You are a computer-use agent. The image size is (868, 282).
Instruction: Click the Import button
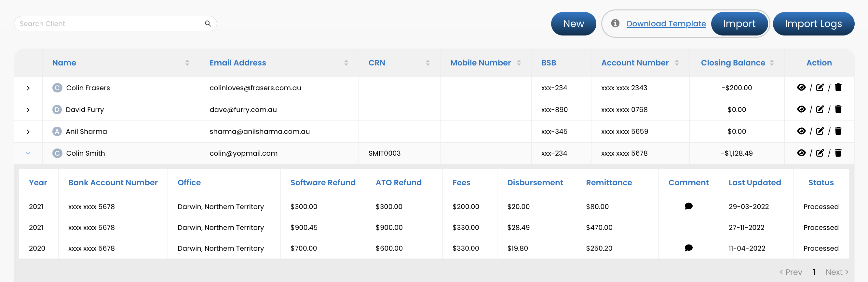(x=739, y=24)
